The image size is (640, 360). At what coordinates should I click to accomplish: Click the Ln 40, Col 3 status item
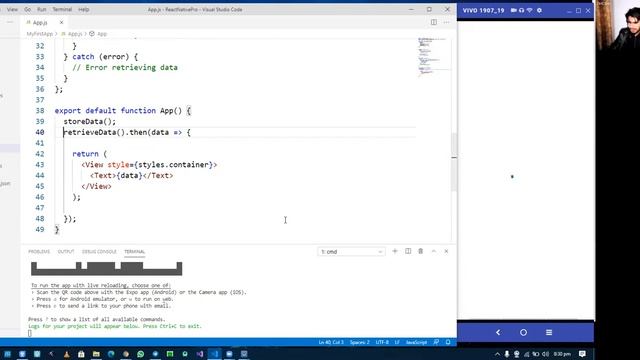coord(331,342)
